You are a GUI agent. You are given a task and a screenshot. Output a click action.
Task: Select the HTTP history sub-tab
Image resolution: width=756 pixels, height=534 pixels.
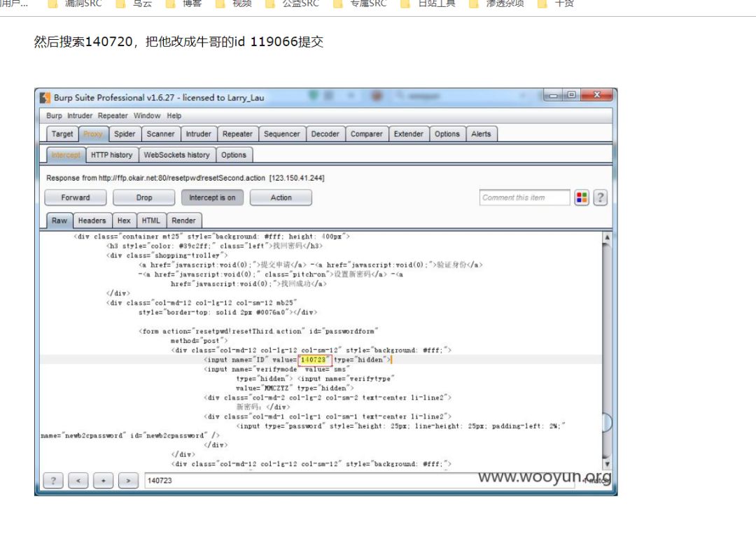111,155
